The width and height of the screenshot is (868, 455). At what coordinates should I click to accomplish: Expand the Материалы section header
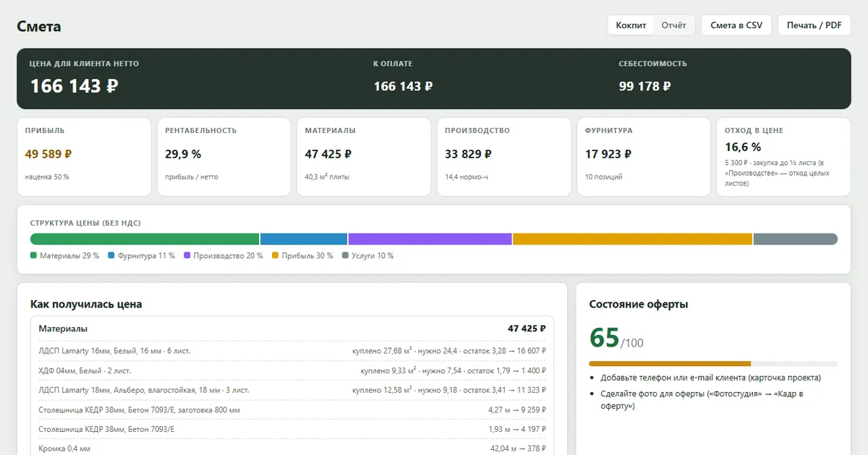[x=292, y=328]
